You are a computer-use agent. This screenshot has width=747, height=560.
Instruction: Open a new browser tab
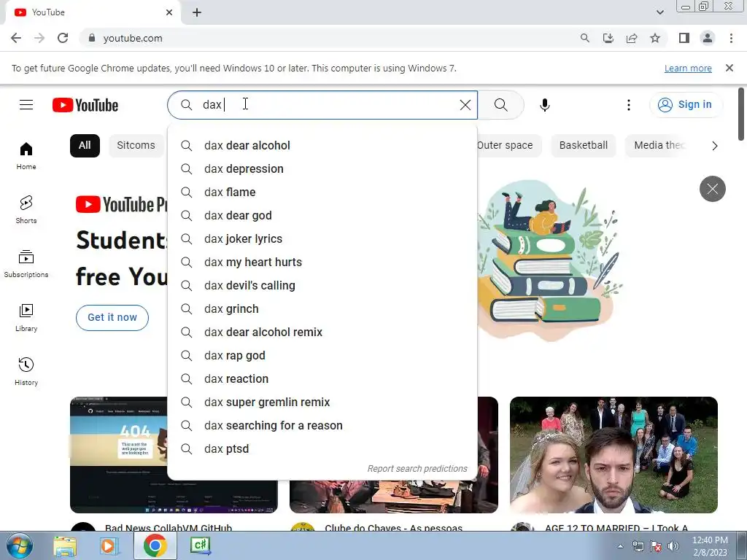(197, 12)
